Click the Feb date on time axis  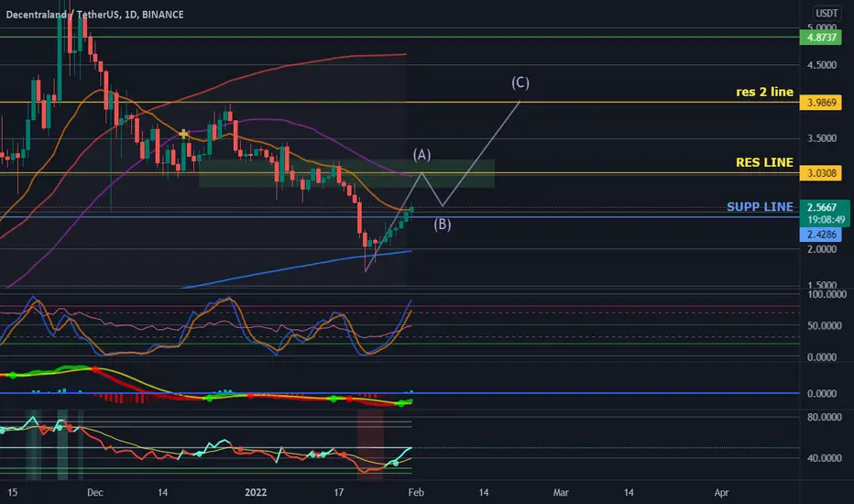416,493
